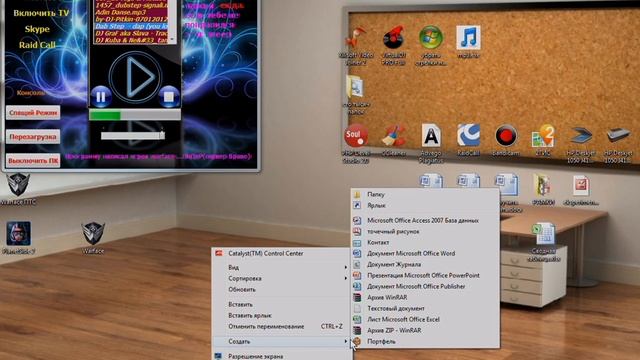This screenshot has width=640, height=360.
Task: Open the green Windows orb desktop icon
Action: (431, 38)
